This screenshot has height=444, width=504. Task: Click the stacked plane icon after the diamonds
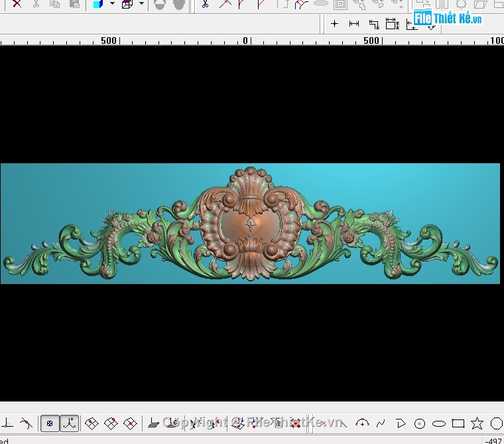[x=154, y=423]
